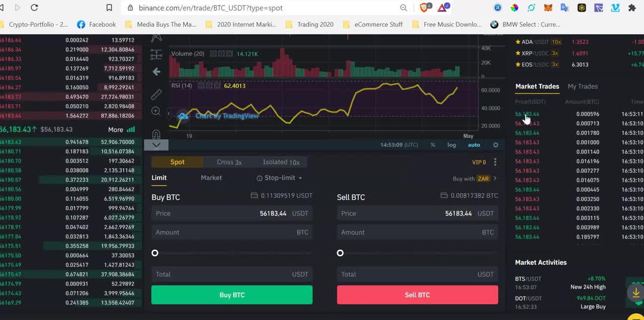
Task: Select the horizontal lines drawing tool
Action: click(x=156, y=54)
